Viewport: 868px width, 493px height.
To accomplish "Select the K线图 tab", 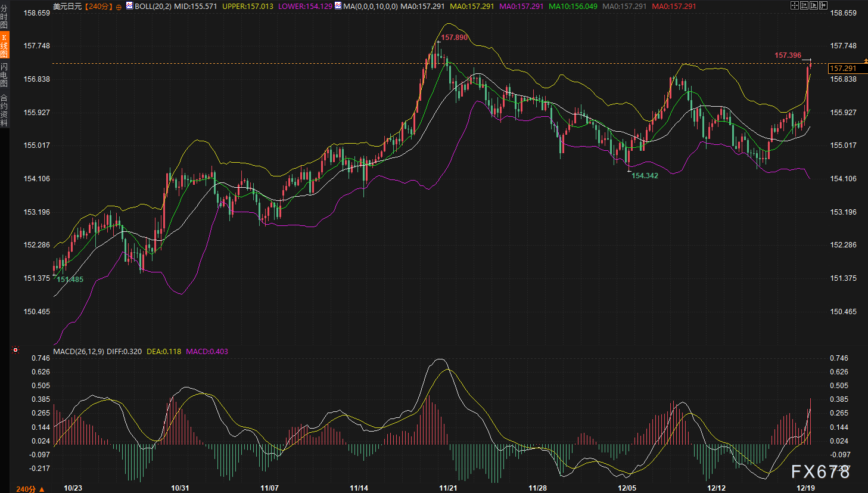I will pos(4,46).
